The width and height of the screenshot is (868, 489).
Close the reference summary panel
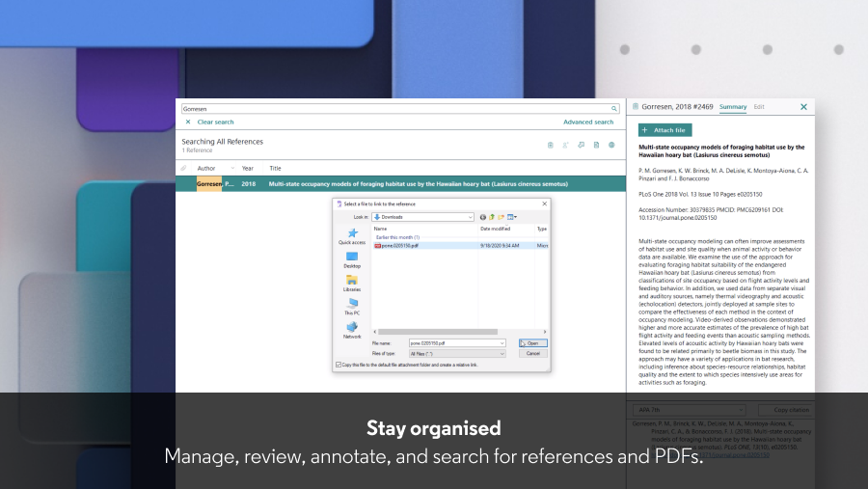point(803,107)
